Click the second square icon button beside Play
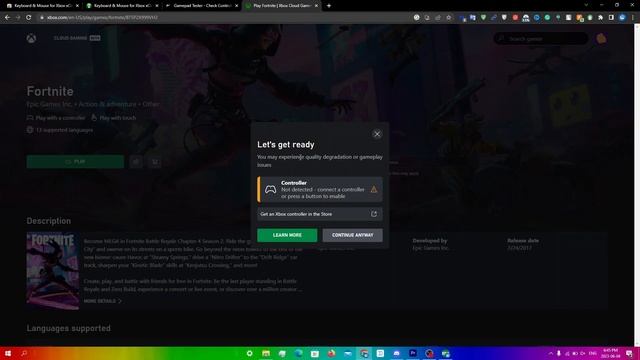The width and height of the screenshot is (640, 360). [x=155, y=162]
